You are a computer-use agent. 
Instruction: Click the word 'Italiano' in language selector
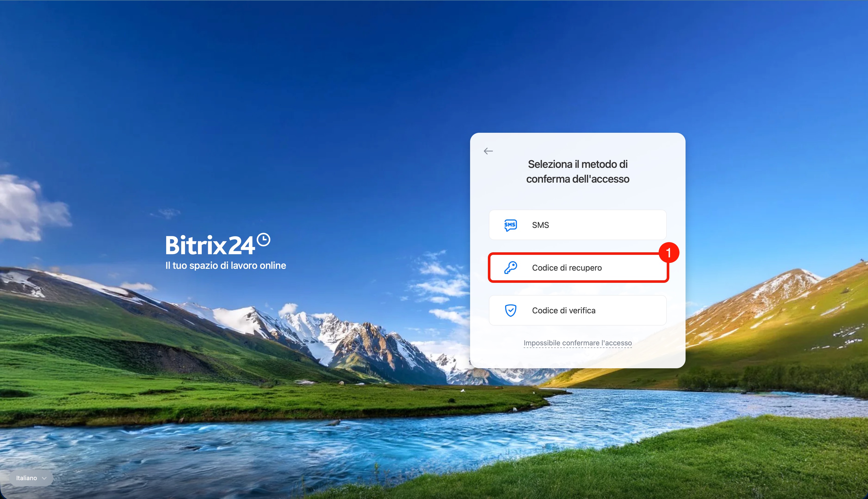(x=26, y=478)
